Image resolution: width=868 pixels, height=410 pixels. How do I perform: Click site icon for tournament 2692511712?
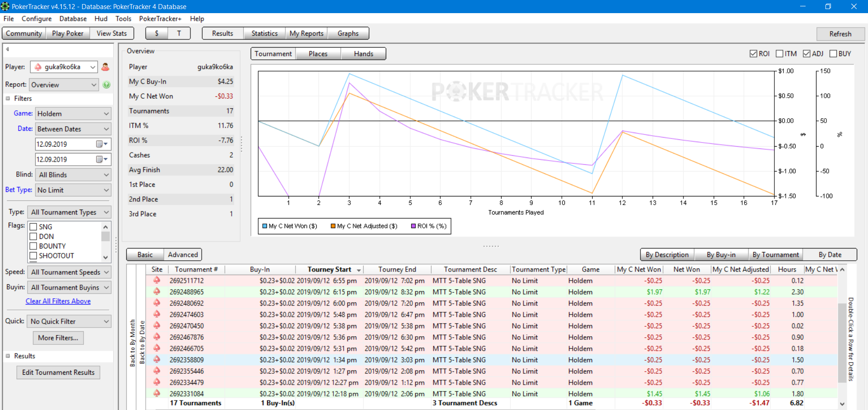click(157, 280)
